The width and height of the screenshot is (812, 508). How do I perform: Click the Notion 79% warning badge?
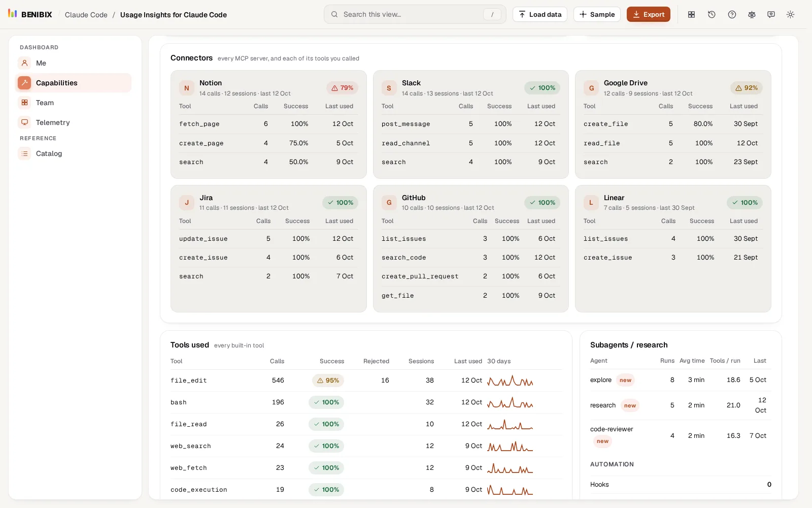(343, 88)
